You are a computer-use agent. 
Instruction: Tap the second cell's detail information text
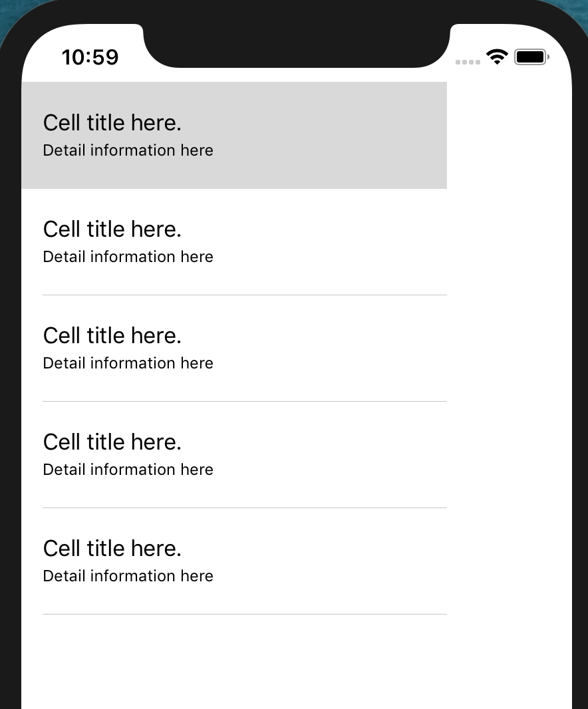(x=128, y=256)
